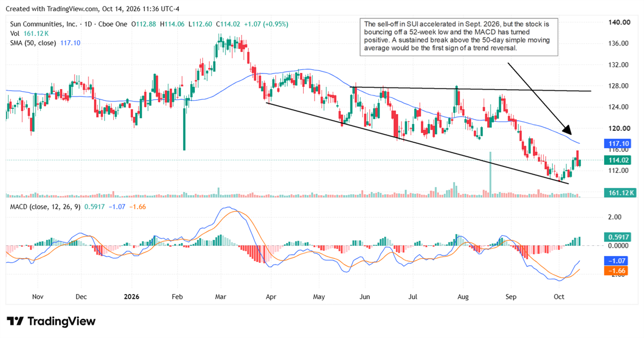Click the May date axis label

click(x=319, y=296)
